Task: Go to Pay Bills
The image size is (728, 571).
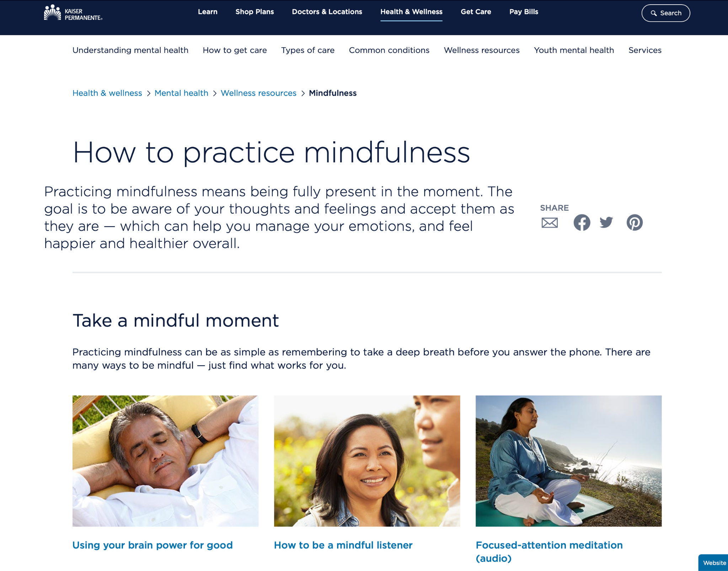Action: (524, 12)
